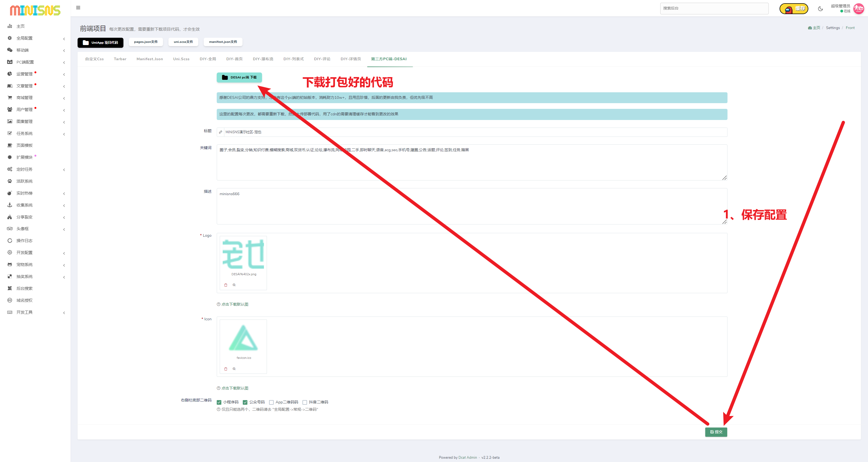Viewport: 868px width, 462px height.
Task: Click Logo 点击下载默认图 link
Action: pyautogui.click(x=235, y=305)
